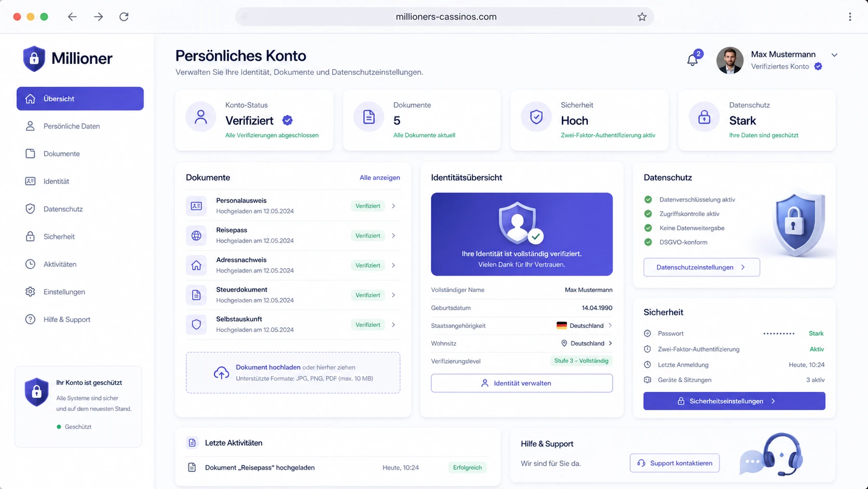The width and height of the screenshot is (868, 489).
Task: Click the DSGVO-konform green checkmark
Action: point(648,242)
